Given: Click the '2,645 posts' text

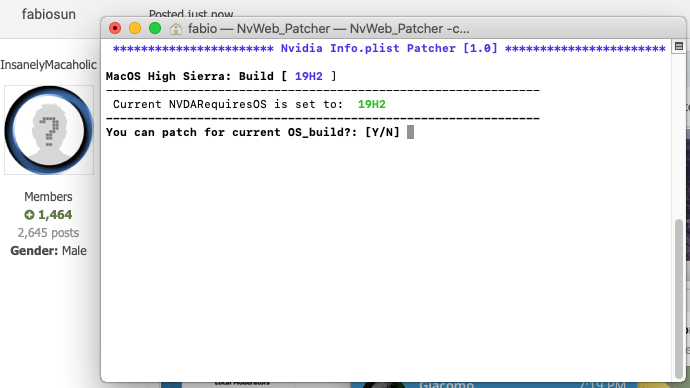Looking at the screenshot, I should [48, 233].
